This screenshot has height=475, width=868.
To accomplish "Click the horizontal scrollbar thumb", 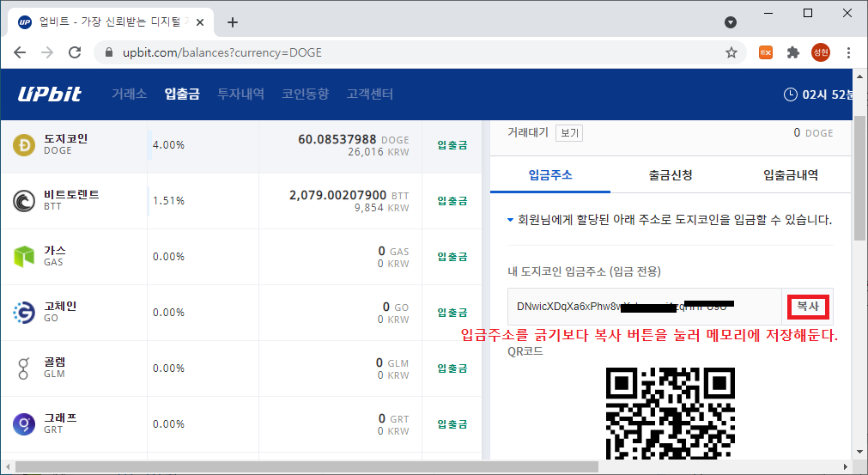I will click(x=307, y=466).
